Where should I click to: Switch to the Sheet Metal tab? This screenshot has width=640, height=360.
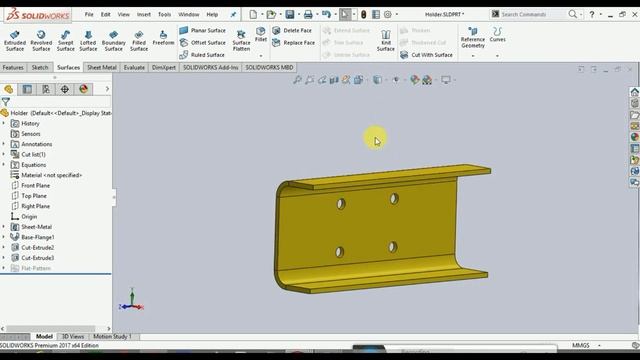point(102,67)
